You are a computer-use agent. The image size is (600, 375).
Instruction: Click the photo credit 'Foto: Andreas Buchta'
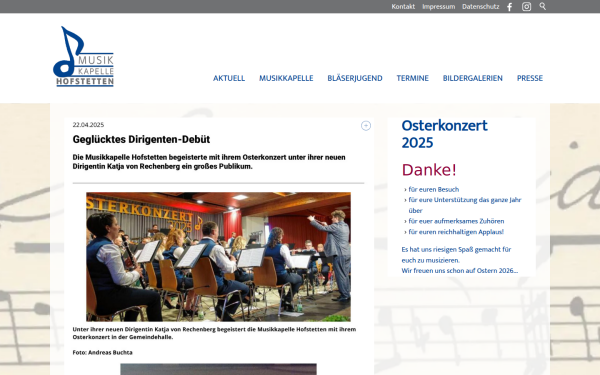(103, 352)
